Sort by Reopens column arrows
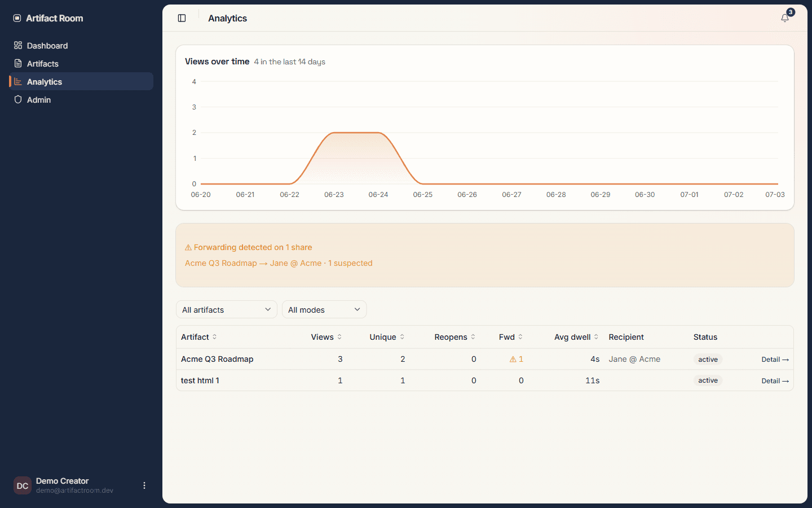 pos(473,337)
